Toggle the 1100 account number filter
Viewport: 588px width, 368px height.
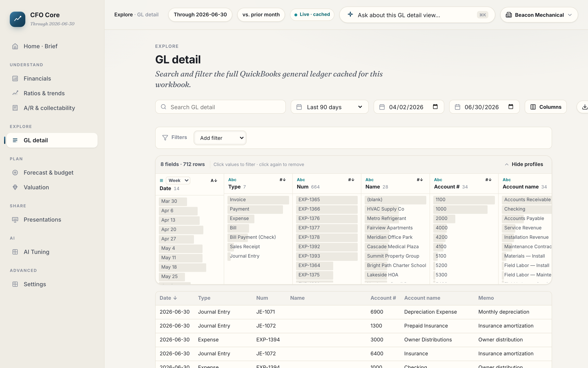tap(464, 200)
